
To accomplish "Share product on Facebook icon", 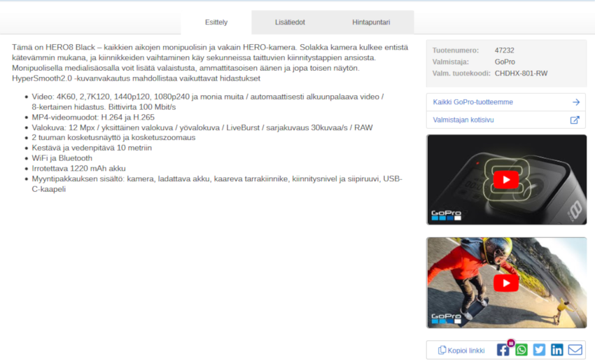I will (503, 349).
